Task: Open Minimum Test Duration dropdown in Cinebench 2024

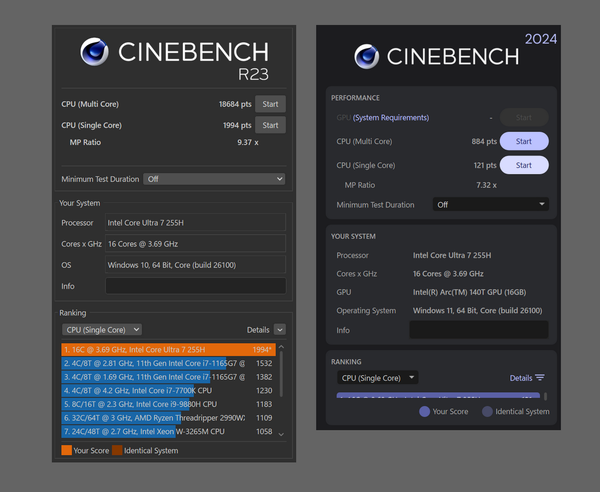Action: [491, 204]
